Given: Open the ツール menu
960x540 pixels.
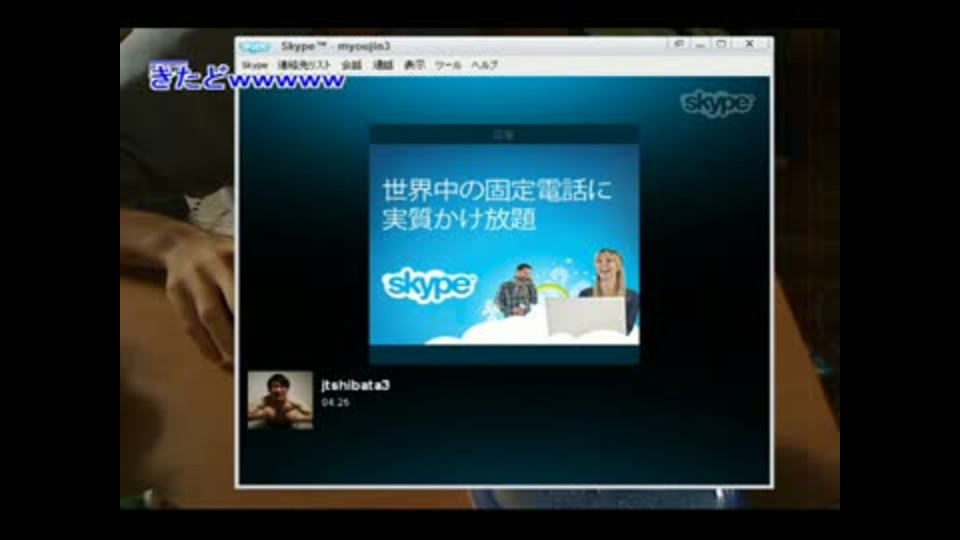Looking at the screenshot, I should [448, 65].
